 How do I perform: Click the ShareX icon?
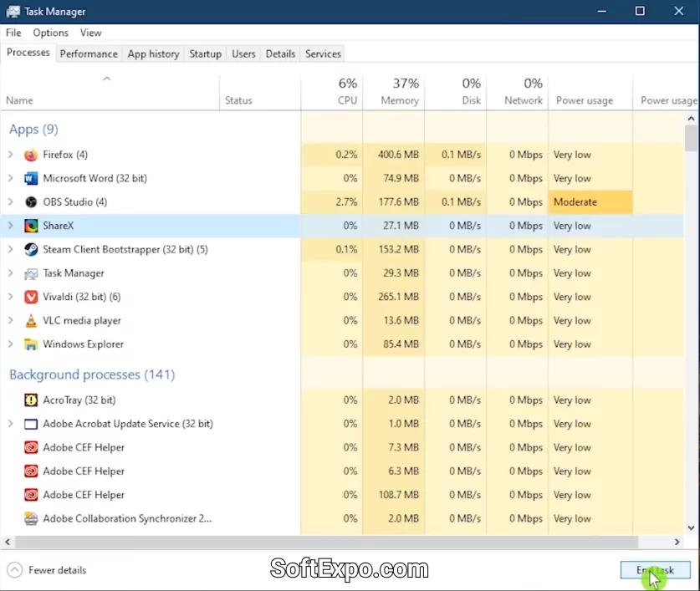pyautogui.click(x=32, y=225)
